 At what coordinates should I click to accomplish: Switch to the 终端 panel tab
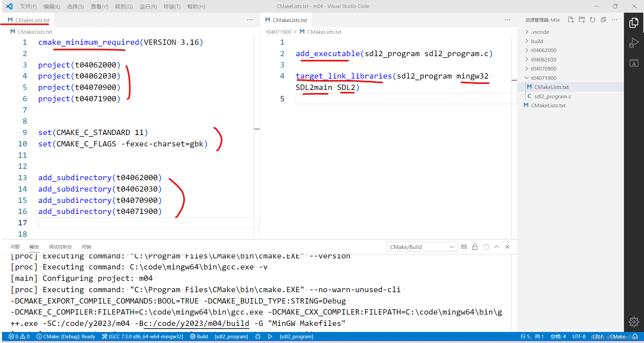point(86,247)
